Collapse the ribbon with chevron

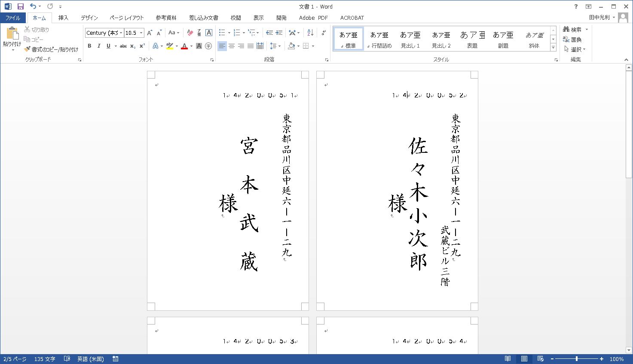click(626, 60)
